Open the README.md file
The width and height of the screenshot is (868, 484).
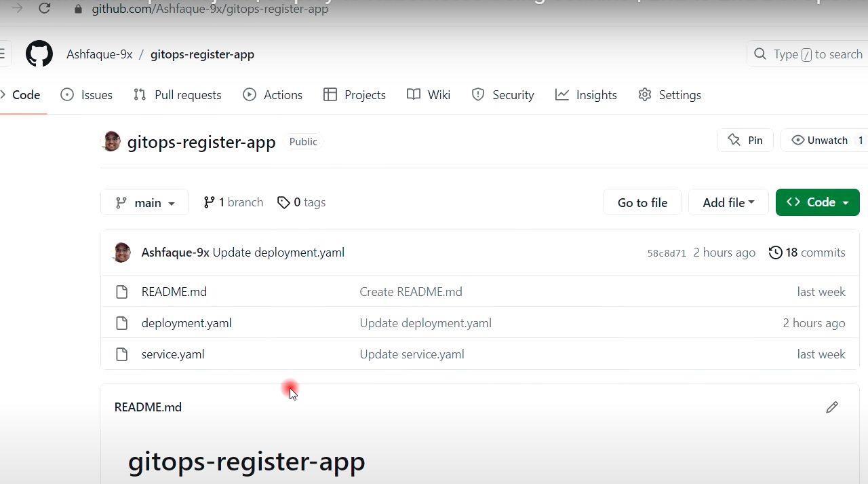(174, 292)
